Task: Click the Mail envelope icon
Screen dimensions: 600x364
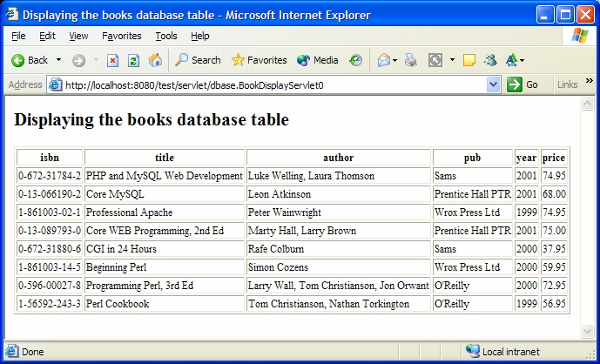Action: coord(383,60)
